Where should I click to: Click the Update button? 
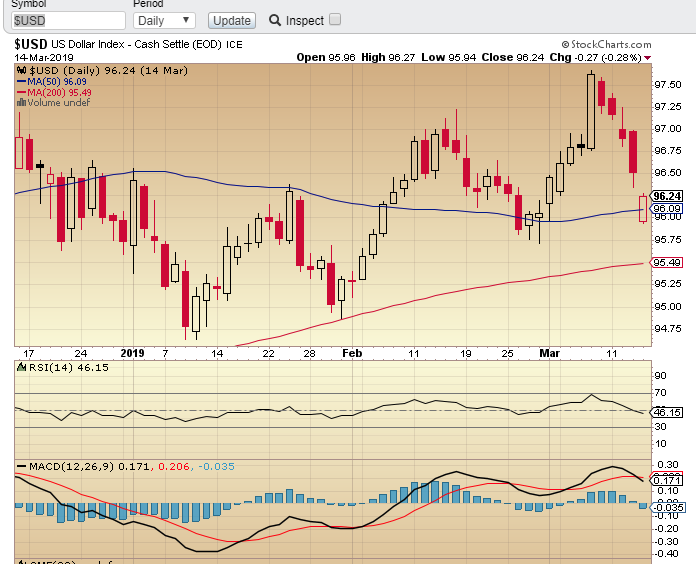tap(232, 21)
